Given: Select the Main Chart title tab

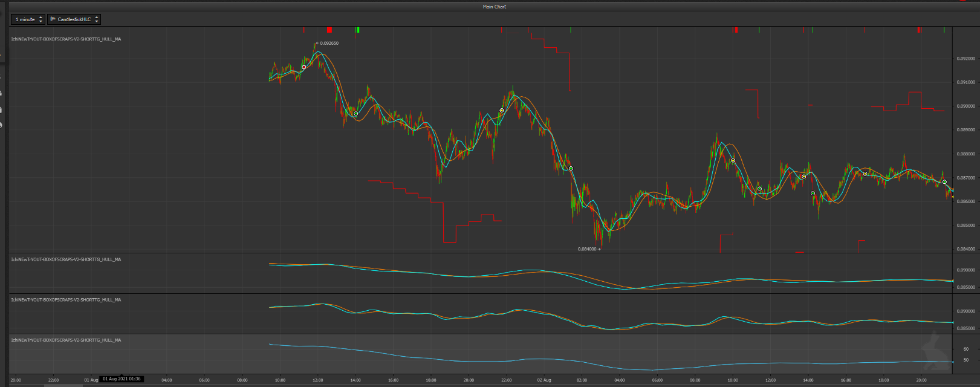Looking at the screenshot, I should [494, 7].
